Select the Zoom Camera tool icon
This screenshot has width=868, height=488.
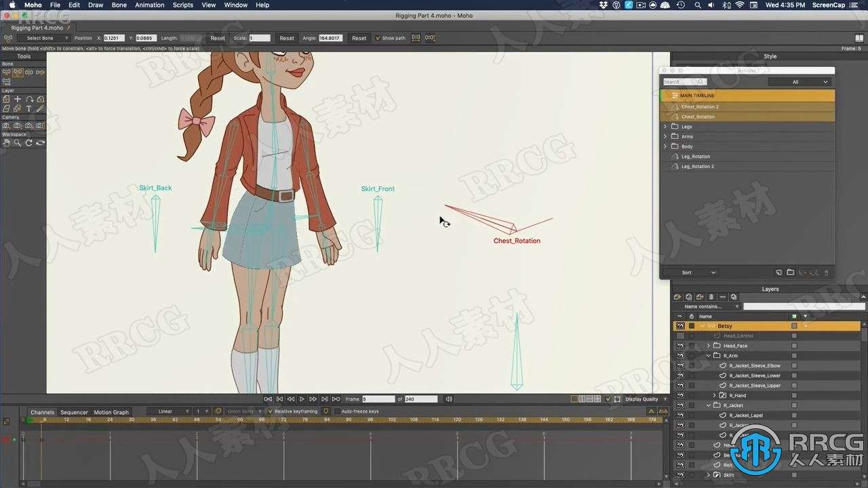pos(18,125)
